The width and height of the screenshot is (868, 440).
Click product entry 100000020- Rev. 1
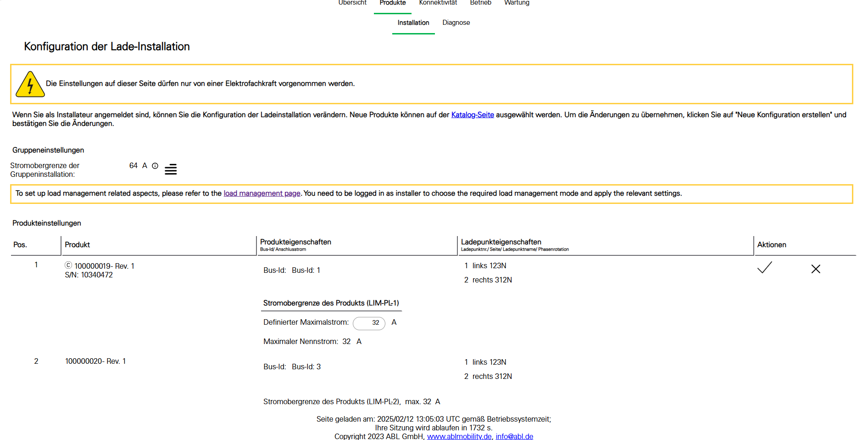pos(95,361)
